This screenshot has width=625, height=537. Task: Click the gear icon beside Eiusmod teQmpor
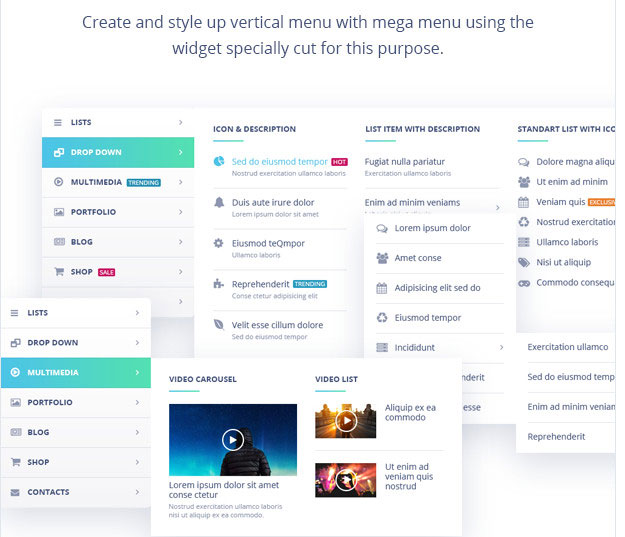[x=218, y=243]
